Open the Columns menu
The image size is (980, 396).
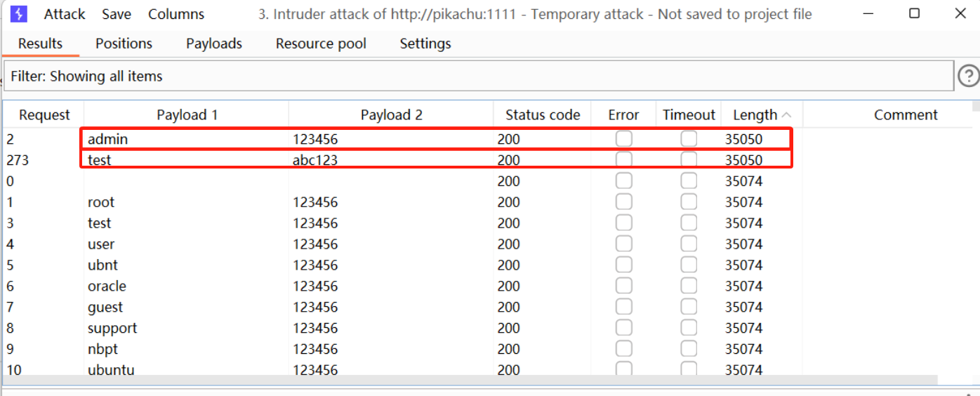[x=176, y=14]
